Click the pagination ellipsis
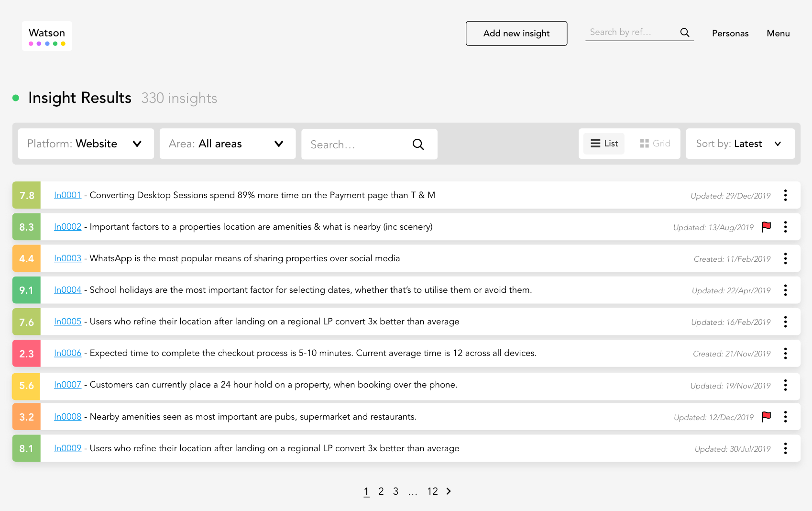The width and height of the screenshot is (812, 511). click(x=413, y=493)
